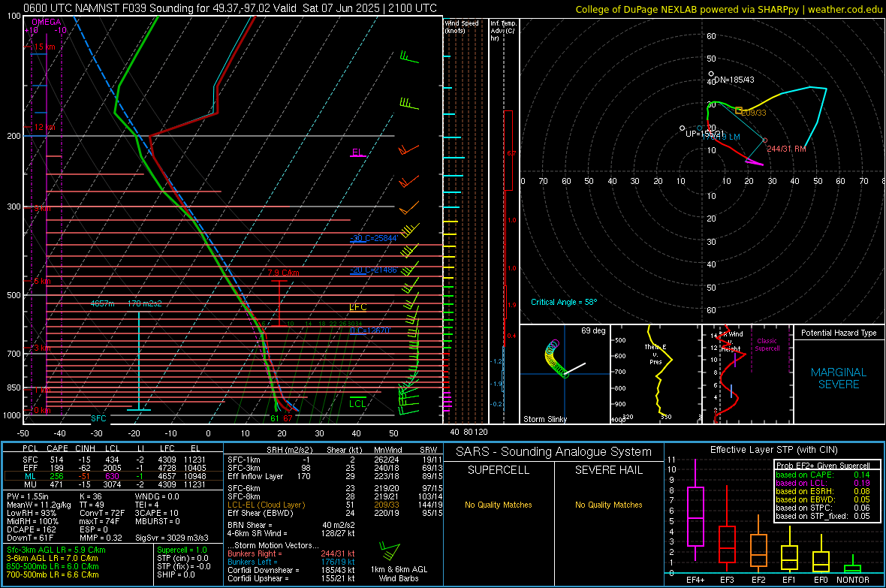This screenshot has width=886, height=588.
Task: Click the Inf. Temp. Adv. panel header
Action: pyautogui.click(x=503, y=31)
